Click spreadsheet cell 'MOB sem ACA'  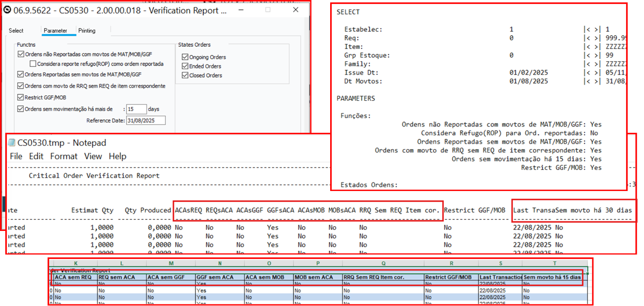(x=318, y=278)
